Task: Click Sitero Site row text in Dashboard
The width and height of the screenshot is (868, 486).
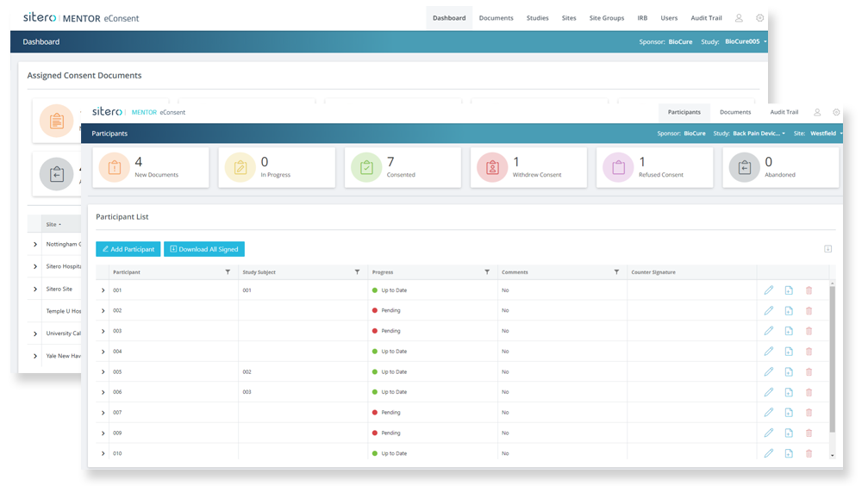Action: coord(59,289)
